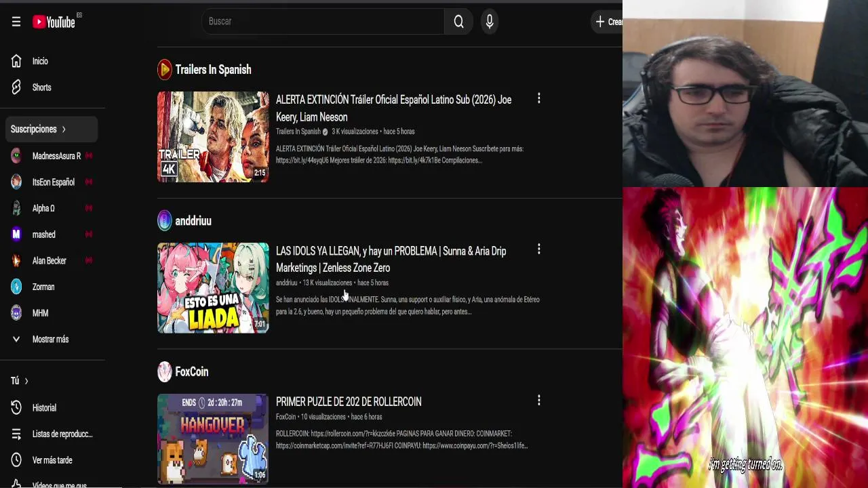
Task: Open the hamburger guide menu
Action: [16, 22]
